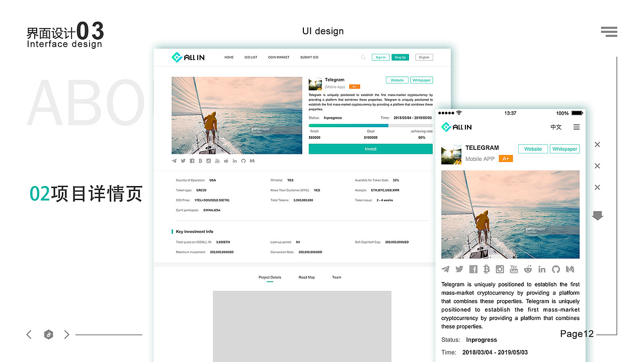Click the funding progress bar
The image size is (644, 362).
click(370, 125)
